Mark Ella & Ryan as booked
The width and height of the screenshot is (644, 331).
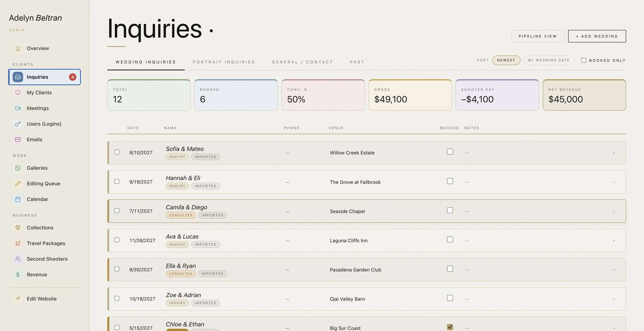point(450,269)
